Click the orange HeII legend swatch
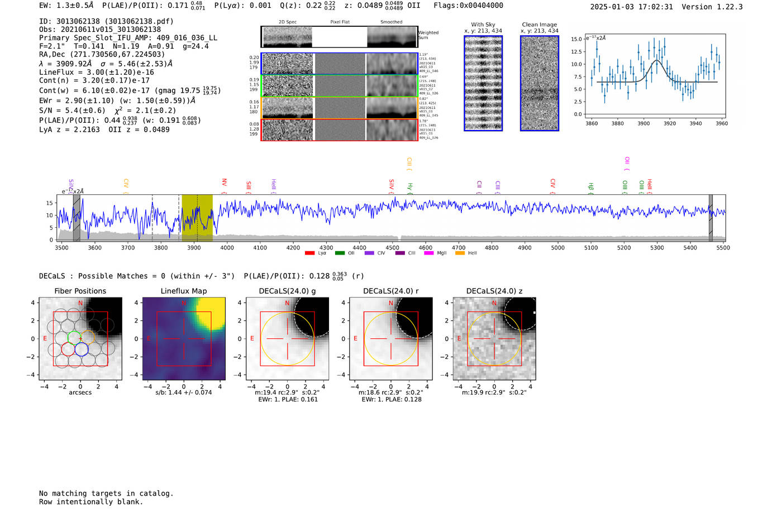 460,253
